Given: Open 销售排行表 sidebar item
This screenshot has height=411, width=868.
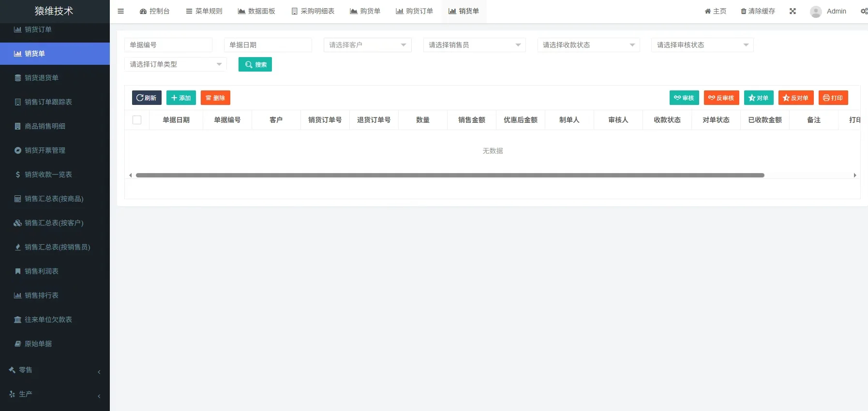Looking at the screenshot, I should [x=55, y=295].
